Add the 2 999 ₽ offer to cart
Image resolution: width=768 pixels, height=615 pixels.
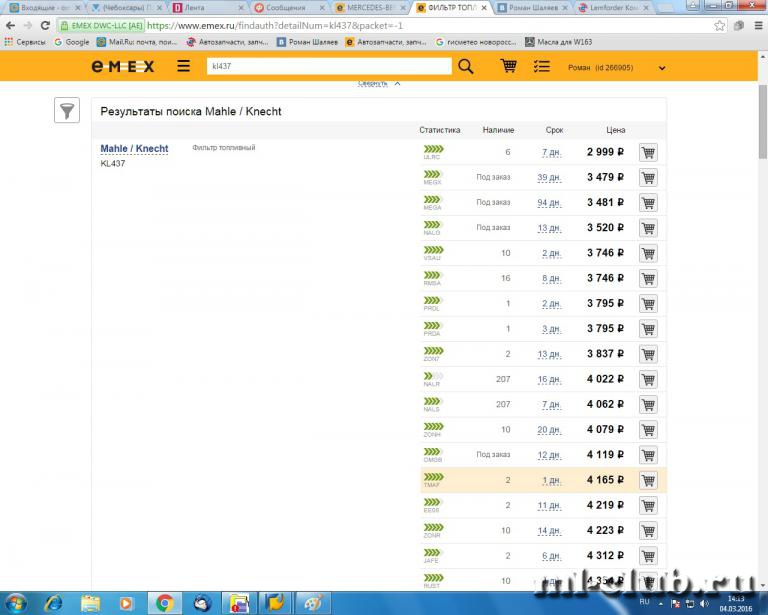click(x=648, y=152)
